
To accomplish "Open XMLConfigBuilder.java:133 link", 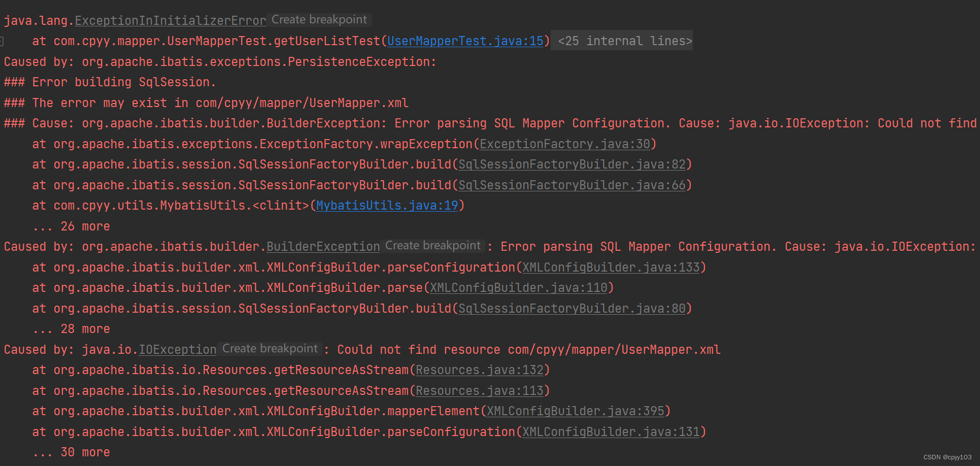I will coord(611,268).
